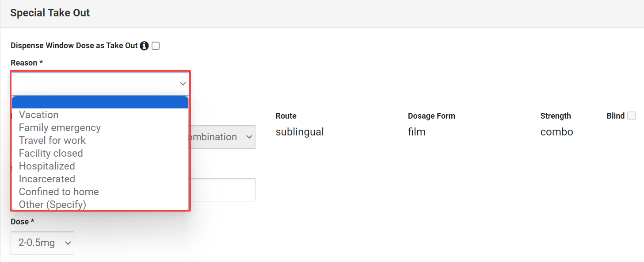Open the Dose dropdown showing 2-0.5mg
Image resolution: width=644 pixels, height=262 pixels.
coord(42,243)
